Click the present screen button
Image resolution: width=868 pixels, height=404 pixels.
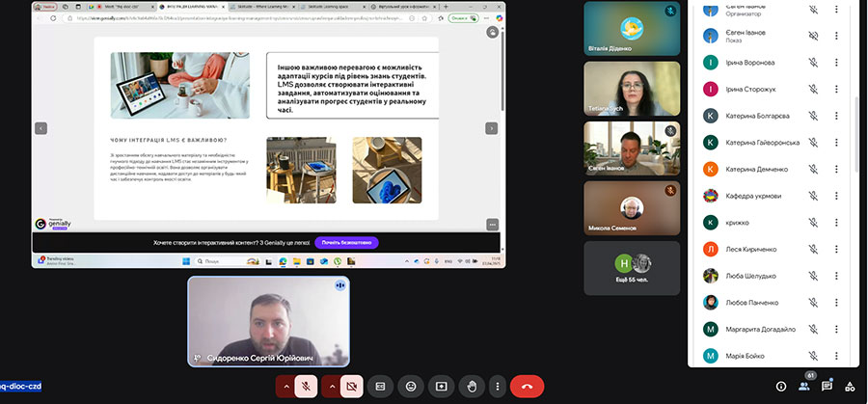(441, 387)
